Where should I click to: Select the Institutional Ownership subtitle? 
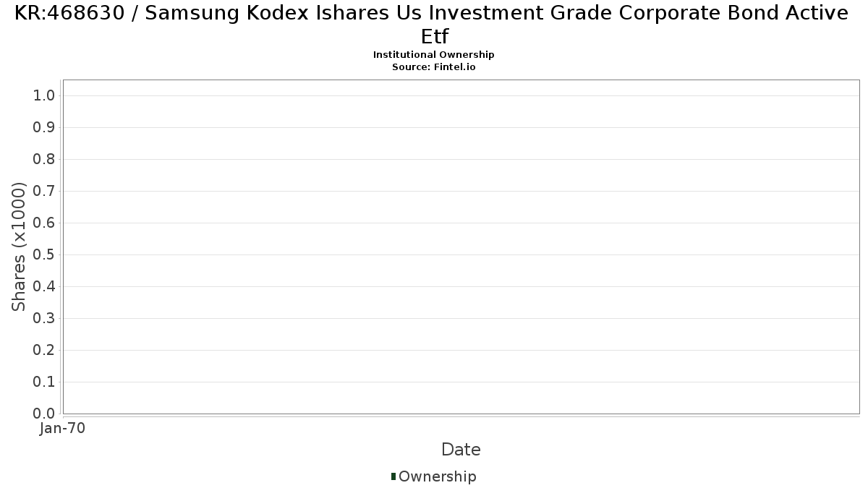[x=433, y=55]
